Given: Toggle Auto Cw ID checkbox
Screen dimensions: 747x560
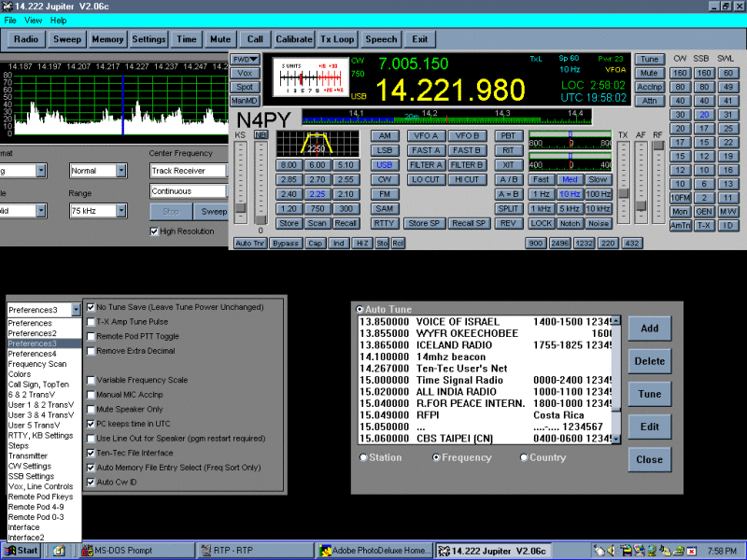Looking at the screenshot, I should click(x=91, y=482).
